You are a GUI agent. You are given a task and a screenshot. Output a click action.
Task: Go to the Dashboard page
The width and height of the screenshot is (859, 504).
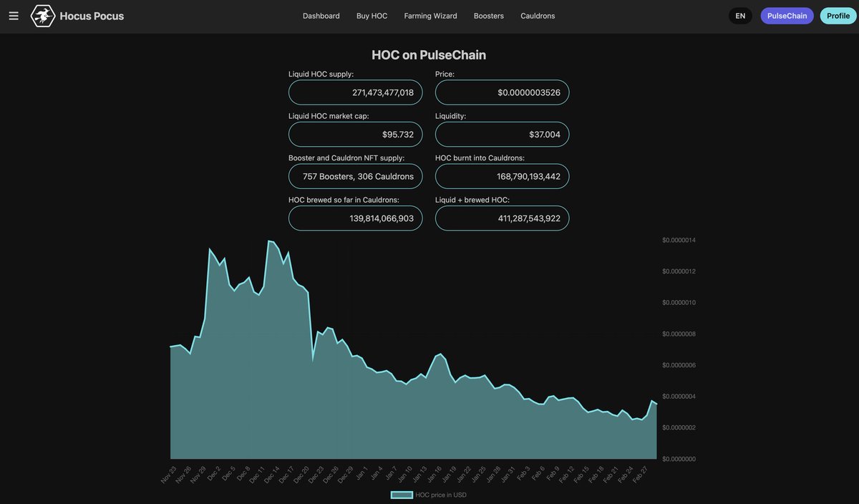(321, 16)
